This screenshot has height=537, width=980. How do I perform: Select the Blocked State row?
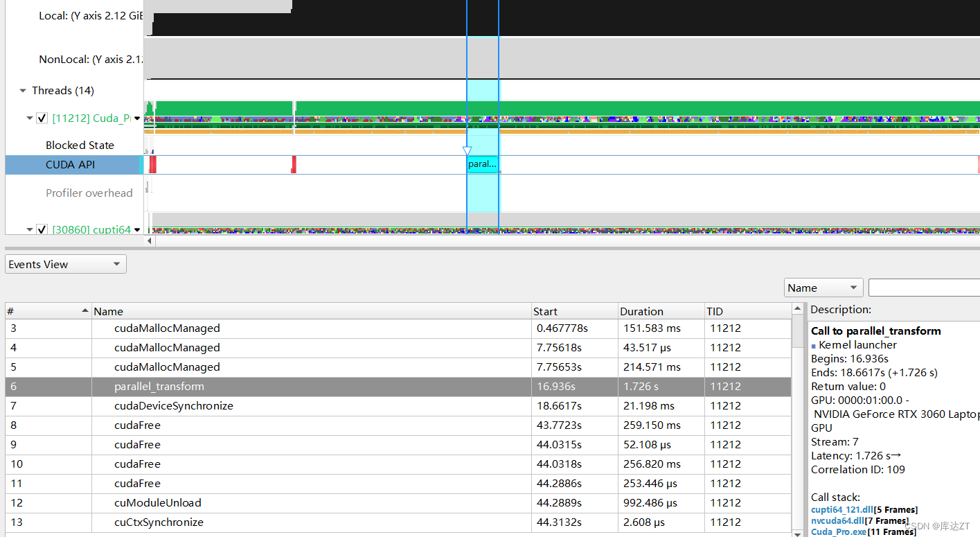click(x=80, y=145)
